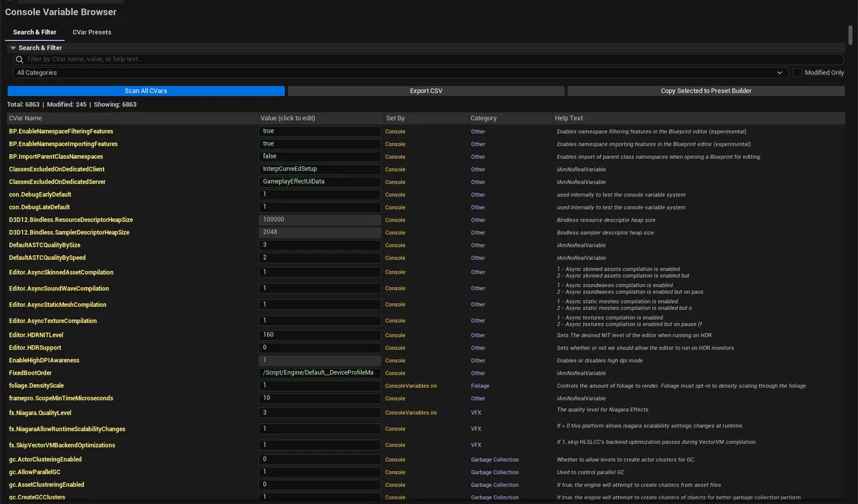
Task: Select the EnableHighDPIAwareness CVar name
Action: click(x=44, y=360)
